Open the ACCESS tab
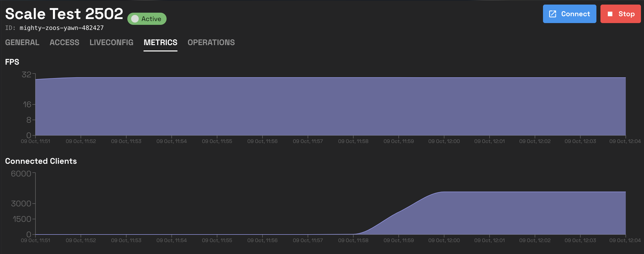This screenshot has height=254, width=644. tap(64, 42)
